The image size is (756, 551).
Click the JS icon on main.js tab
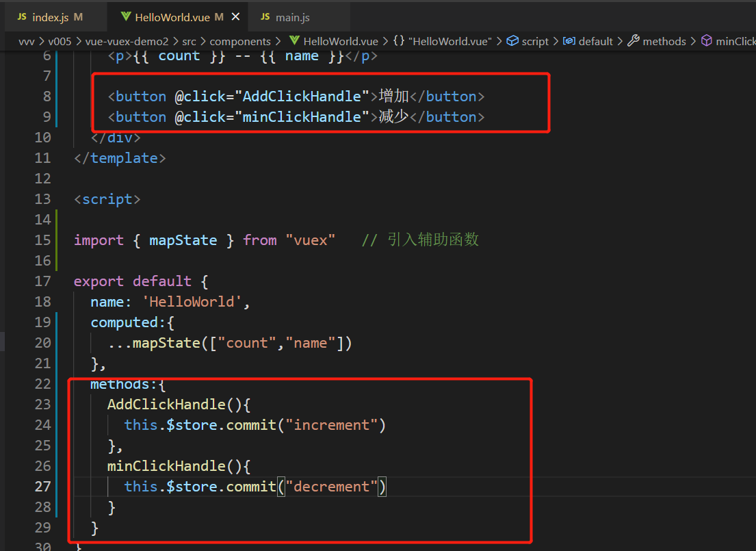click(x=265, y=17)
